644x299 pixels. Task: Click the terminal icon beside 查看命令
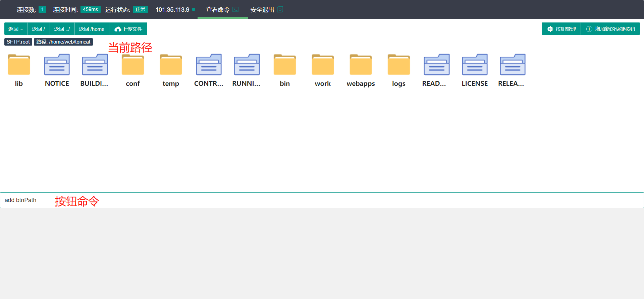click(235, 9)
